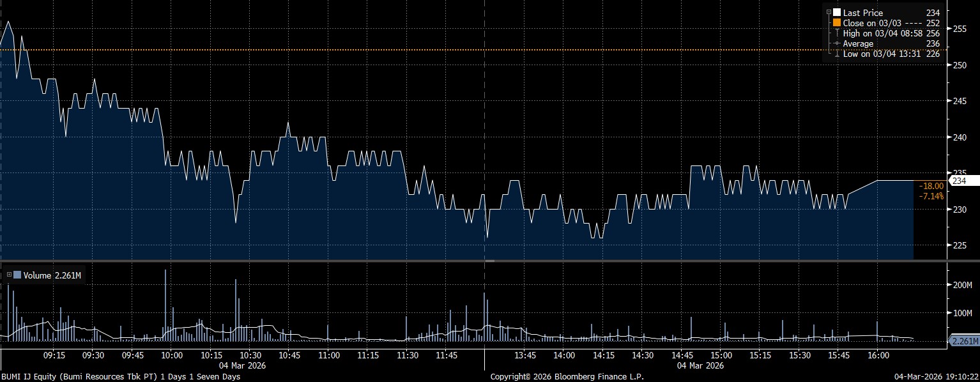Expand the Volume legend box
The height and width of the screenshot is (382, 980).
[9, 275]
